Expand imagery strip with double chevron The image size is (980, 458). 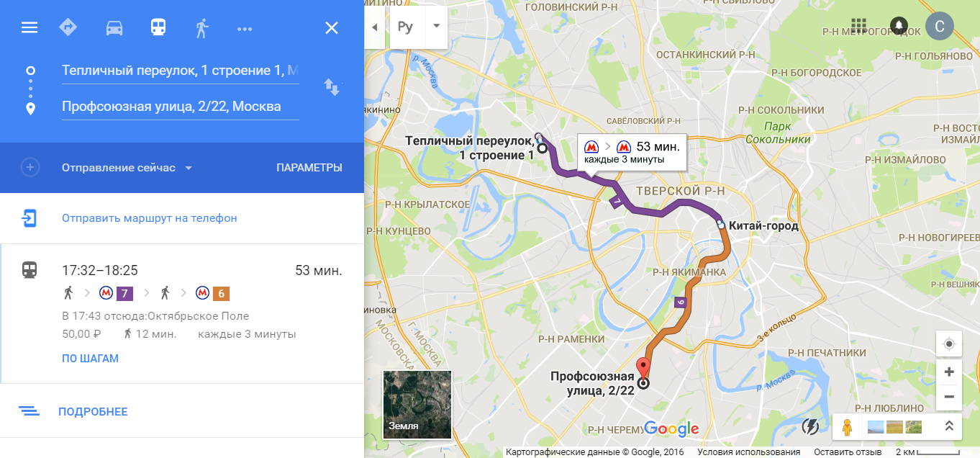[949, 426]
